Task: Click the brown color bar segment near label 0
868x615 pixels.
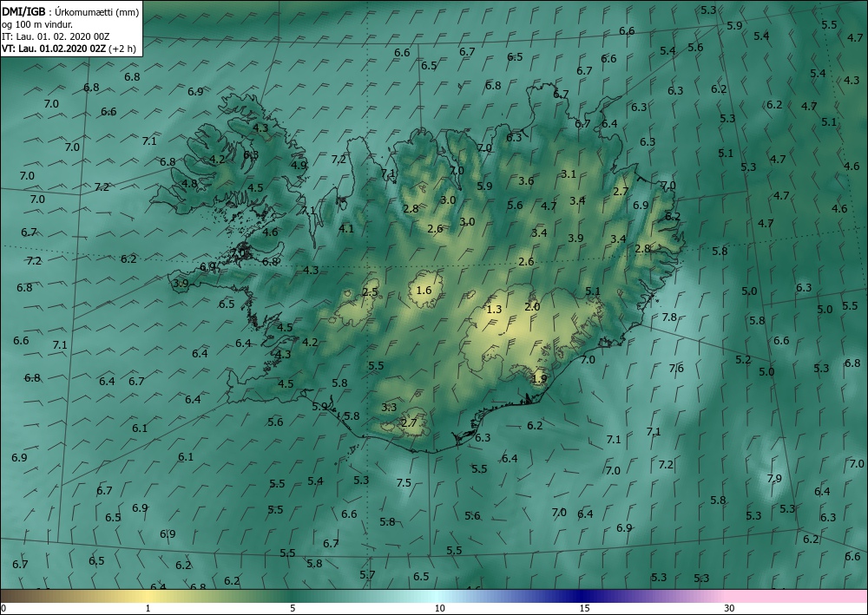Action: 11,596
